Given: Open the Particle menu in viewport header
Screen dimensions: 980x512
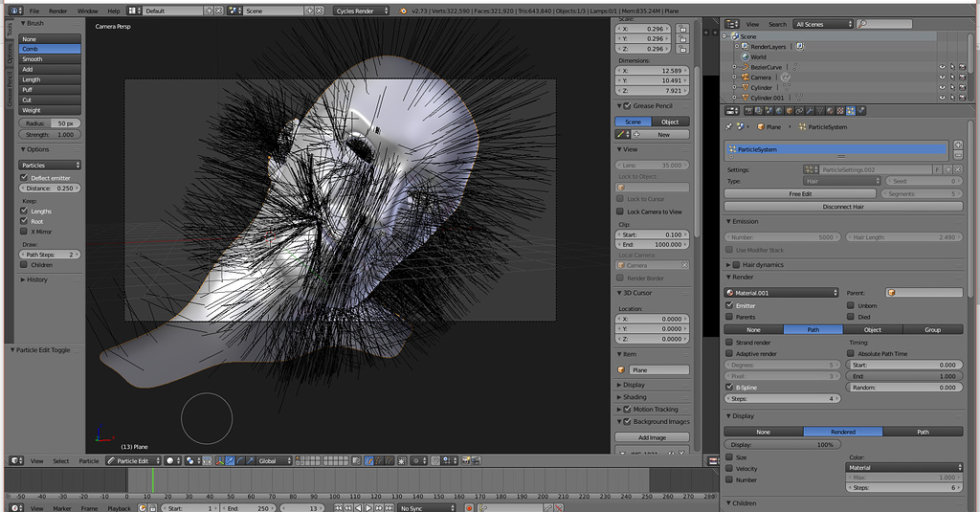Looking at the screenshot, I should click(89, 460).
